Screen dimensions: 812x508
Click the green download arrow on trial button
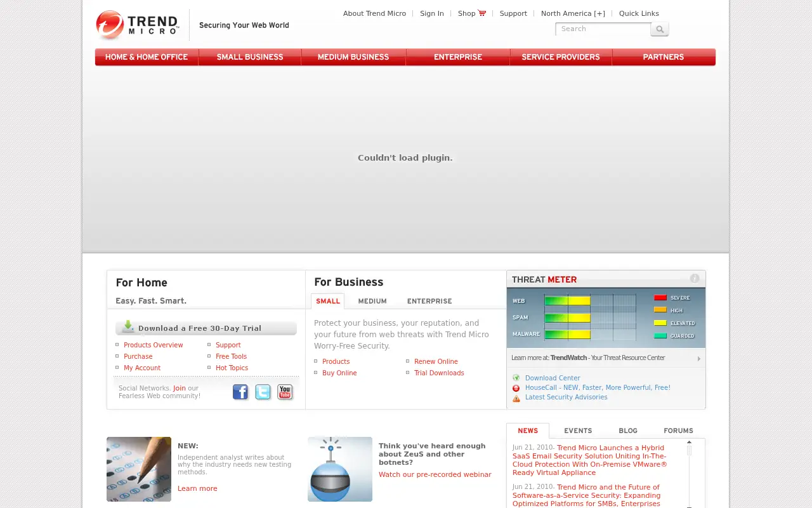128,326
